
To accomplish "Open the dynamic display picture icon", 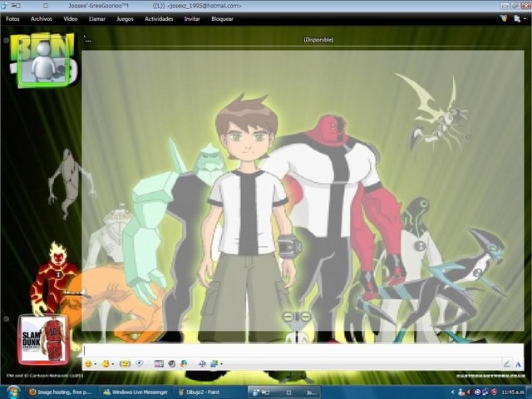I will (159, 364).
